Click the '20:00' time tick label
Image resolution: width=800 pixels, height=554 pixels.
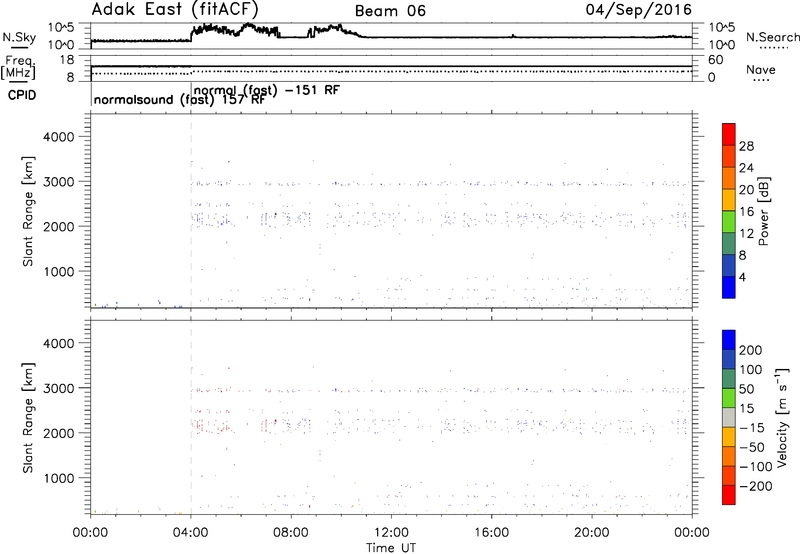pyautogui.click(x=591, y=533)
